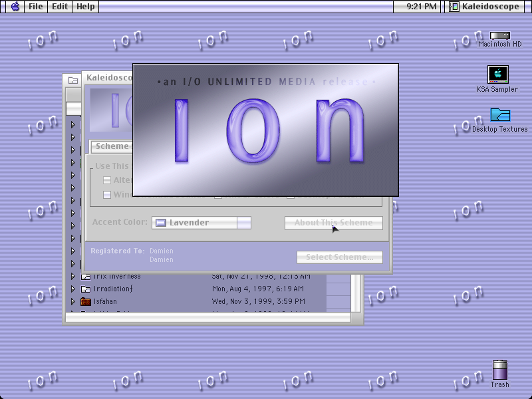Screen dimensions: 532x399
Task: Expand the Irix Inverness folder triangle
Action: click(73, 276)
